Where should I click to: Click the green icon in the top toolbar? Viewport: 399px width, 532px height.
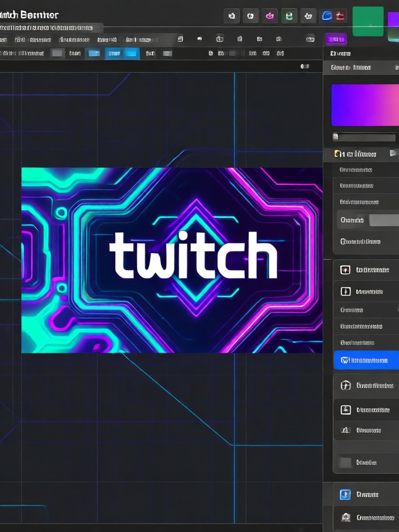click(289, 16)
